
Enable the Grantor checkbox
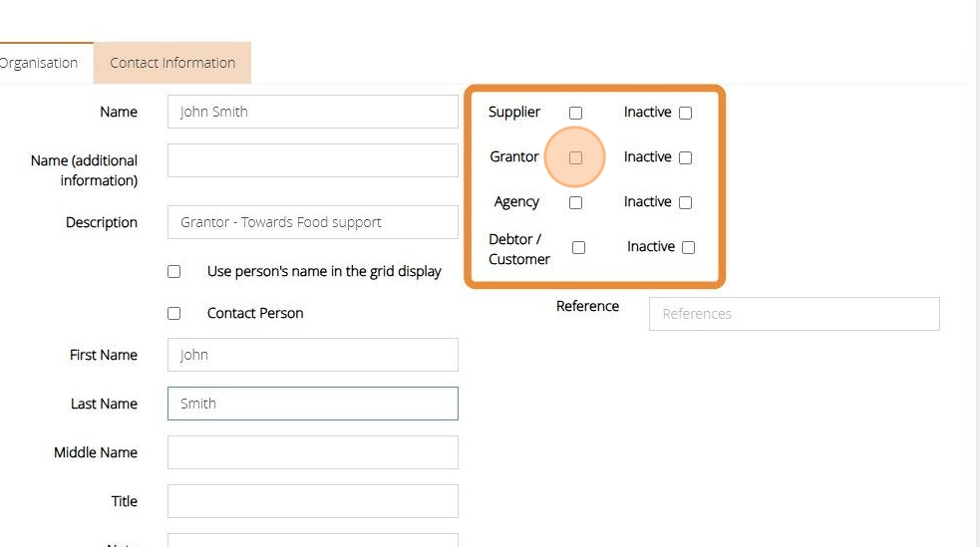click(x=575, y=157)
